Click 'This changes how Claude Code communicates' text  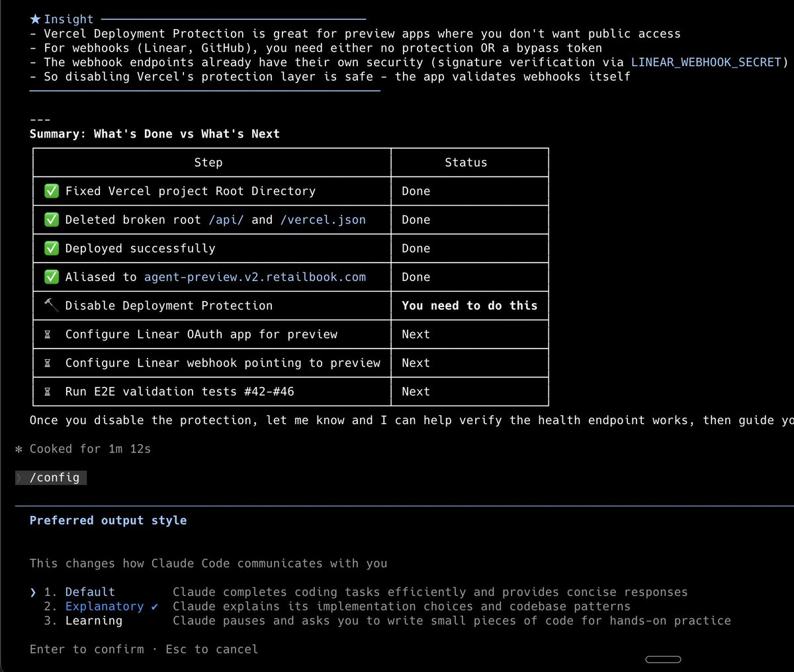[x=208, y=564]
